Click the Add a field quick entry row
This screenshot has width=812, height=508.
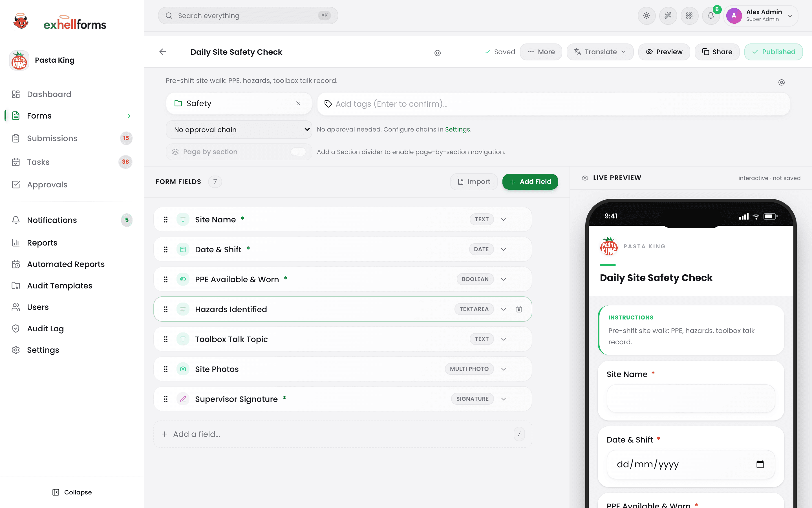point(343,434)
